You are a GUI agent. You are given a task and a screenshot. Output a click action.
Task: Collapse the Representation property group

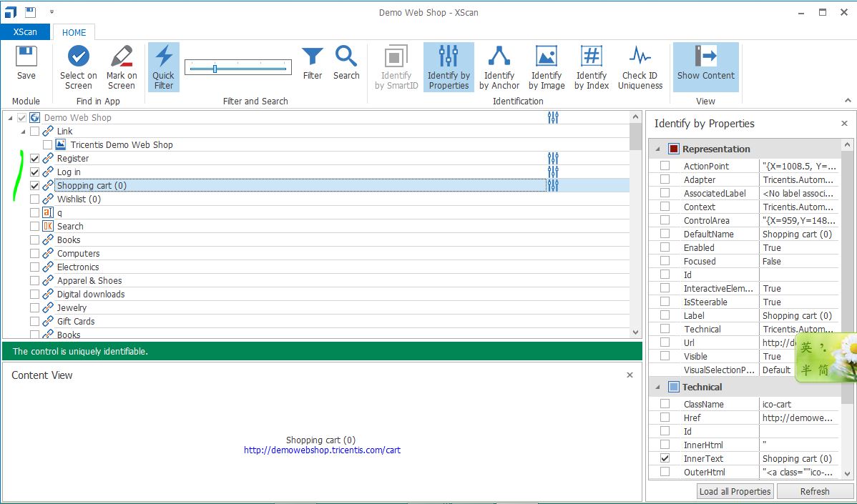[x=657, y=149]
